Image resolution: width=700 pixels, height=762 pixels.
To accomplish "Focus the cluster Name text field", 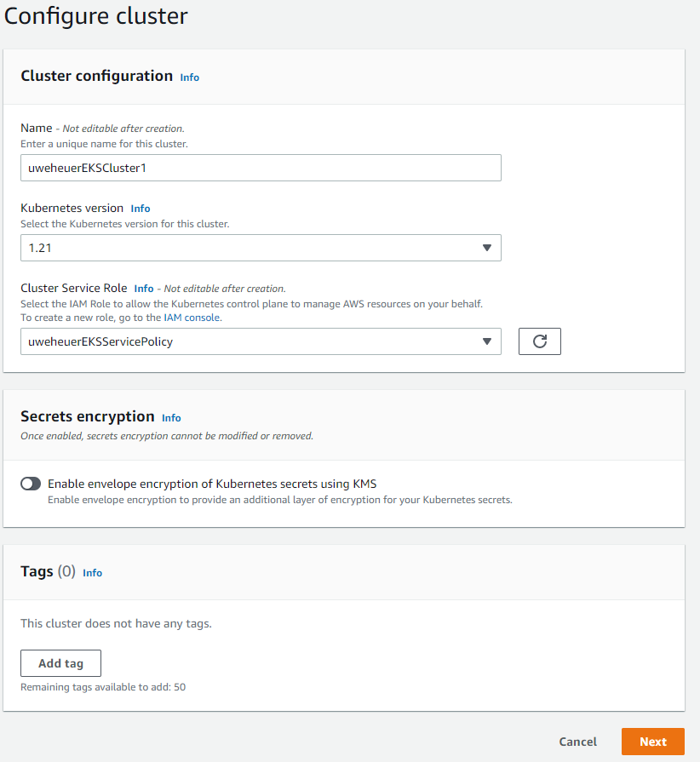I will pos(261,168).
